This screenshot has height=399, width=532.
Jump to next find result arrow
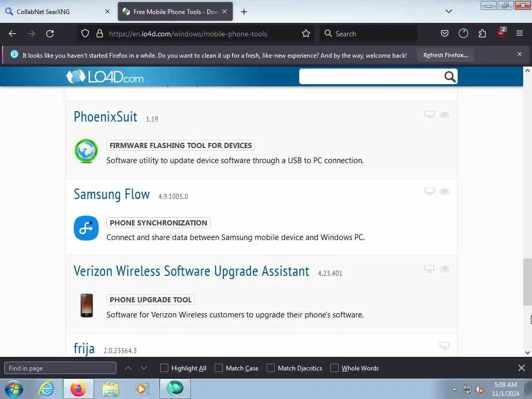click(144, 368)
